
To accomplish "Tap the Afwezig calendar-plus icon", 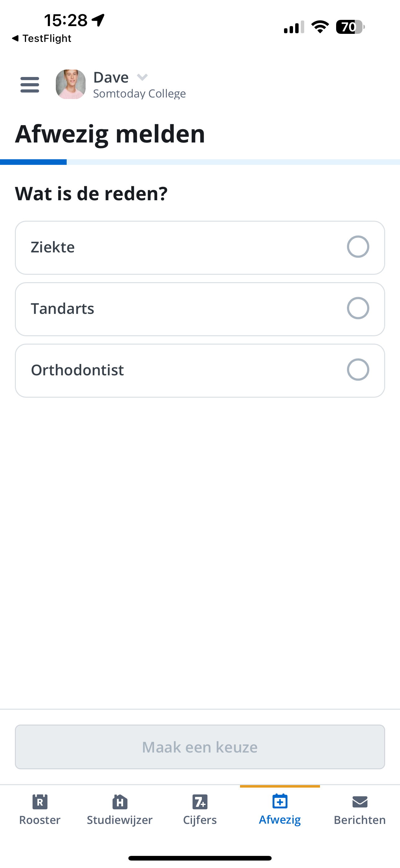I will [280, 801].
